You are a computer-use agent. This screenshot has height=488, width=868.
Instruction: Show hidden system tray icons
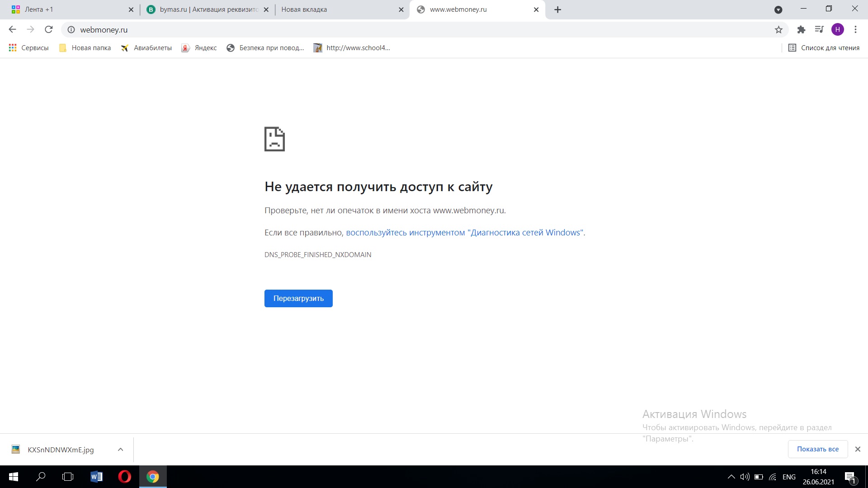[x=731, y=477]
